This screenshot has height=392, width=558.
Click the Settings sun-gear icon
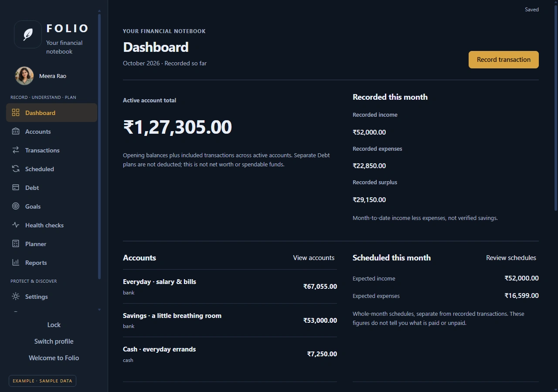pyautogui.click(x=16, y=297)
